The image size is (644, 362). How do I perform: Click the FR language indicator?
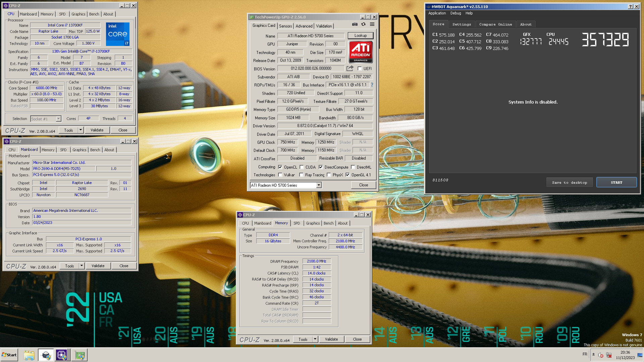tap(585, 354)
